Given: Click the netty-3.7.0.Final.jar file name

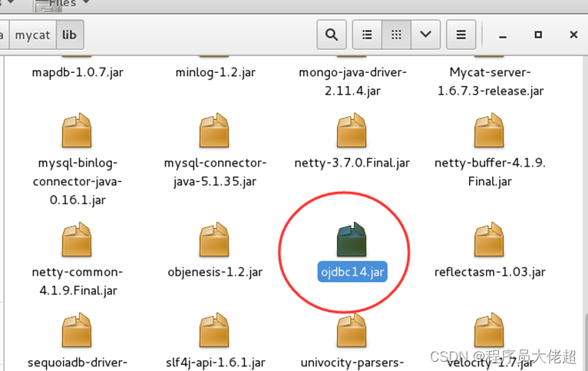Looking at the screenshot, I should [x=352, y=163].
